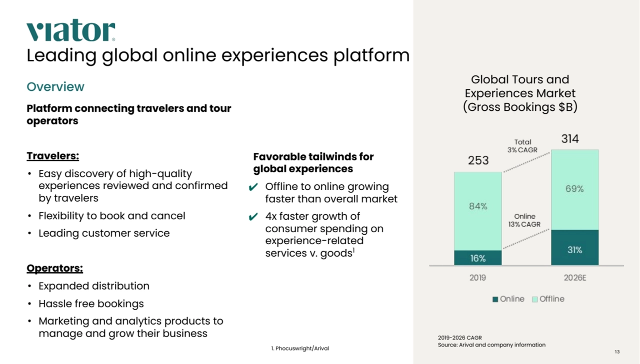Click the 84% offline segment of 2019 bar
Screen dimensions: 640x364
(x=478, y=211)
